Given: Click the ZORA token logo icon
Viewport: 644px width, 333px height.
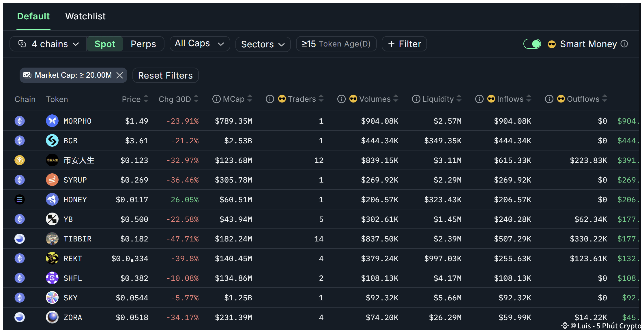Looking at the screenshot, I should (52, 317).
